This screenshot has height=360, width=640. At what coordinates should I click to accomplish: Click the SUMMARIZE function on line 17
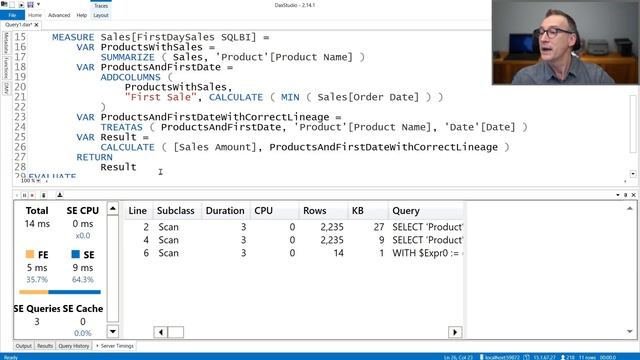point(128,57)
